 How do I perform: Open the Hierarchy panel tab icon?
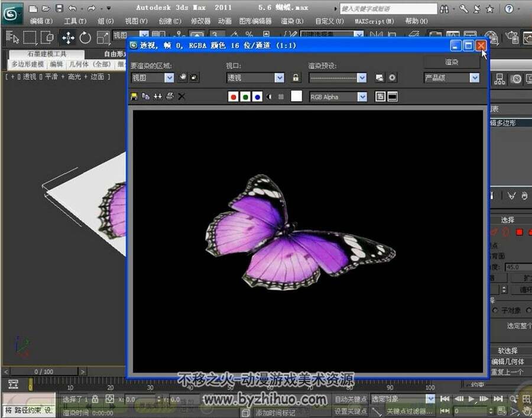pyautogui.click(x=499, y=79)
